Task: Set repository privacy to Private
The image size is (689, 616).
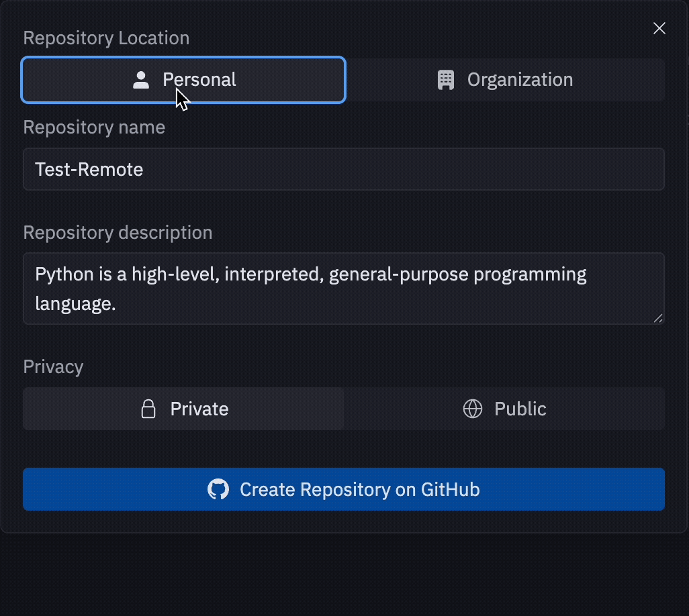Action: tap(183, 409)
